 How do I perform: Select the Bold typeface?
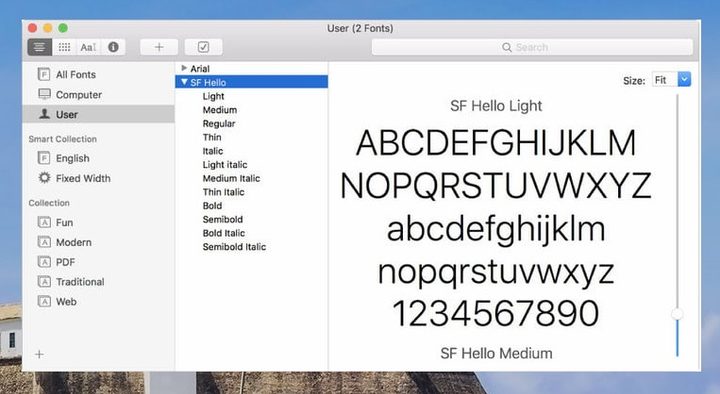(213, 206)
